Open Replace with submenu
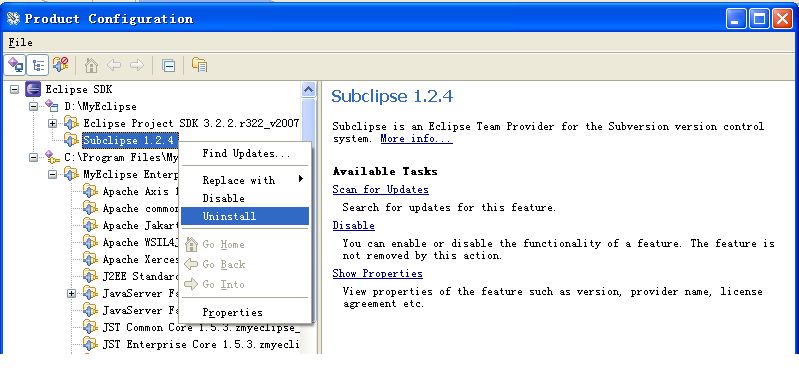 [x=245, y=180]
